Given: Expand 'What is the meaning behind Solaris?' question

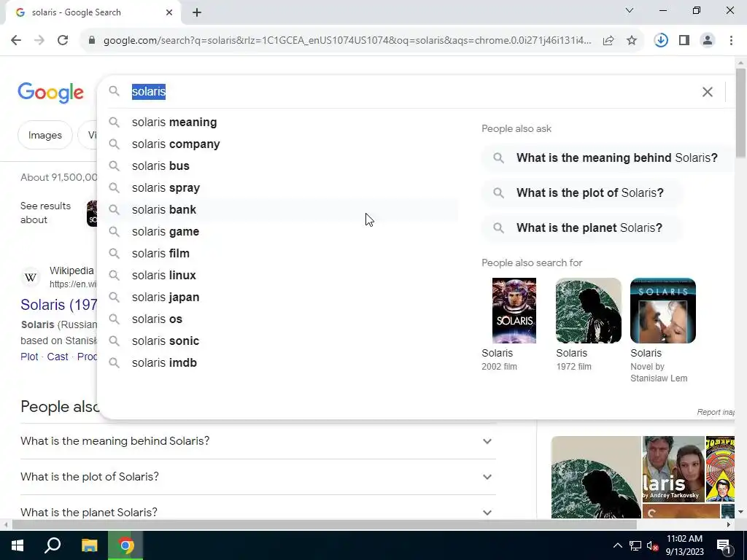Looking at the screenshot, I should [x=258, y=441].
